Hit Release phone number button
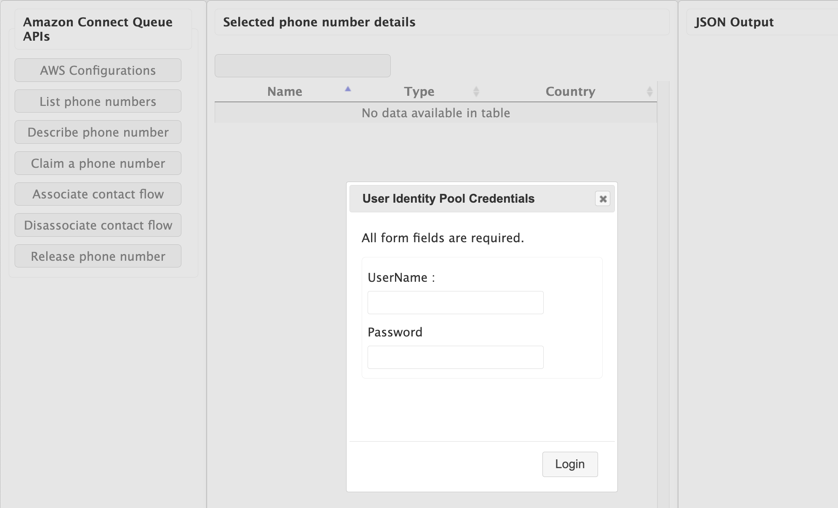Screen dimensions: 838x508 98,256
